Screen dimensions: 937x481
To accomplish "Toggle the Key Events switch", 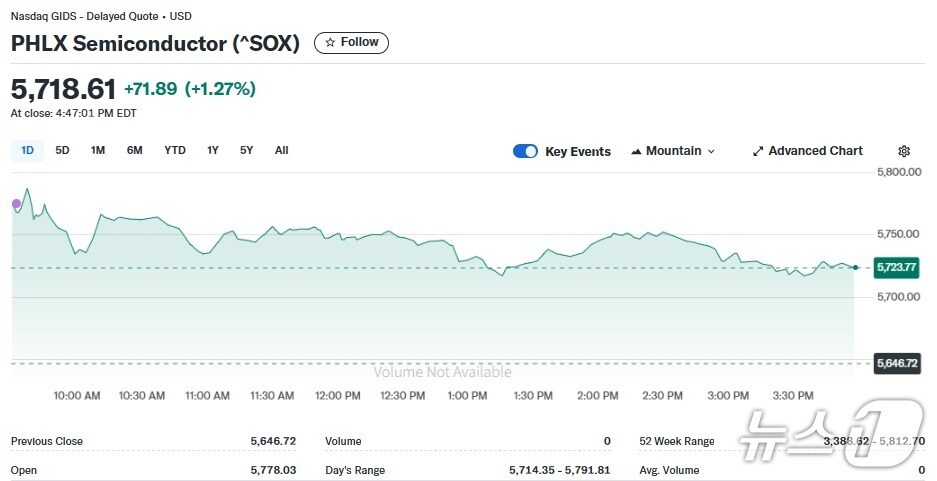I will (x=525, y=151).
